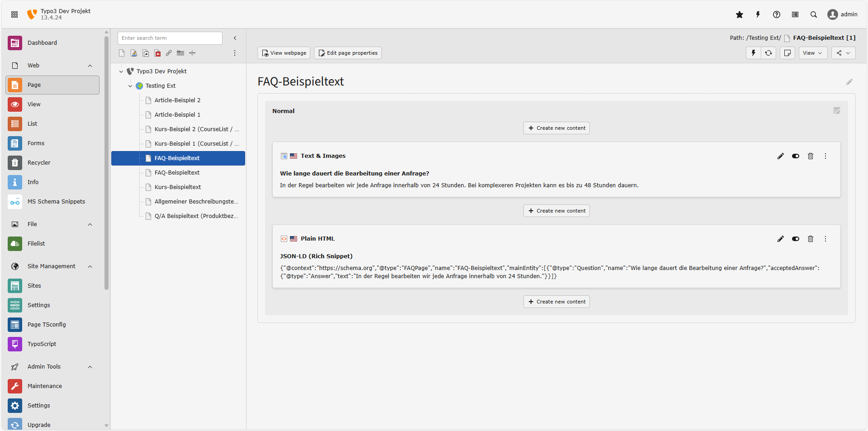Viewport: 868px width, 431px height.
Task: Click the reload page icon
Action: [768, 53]
